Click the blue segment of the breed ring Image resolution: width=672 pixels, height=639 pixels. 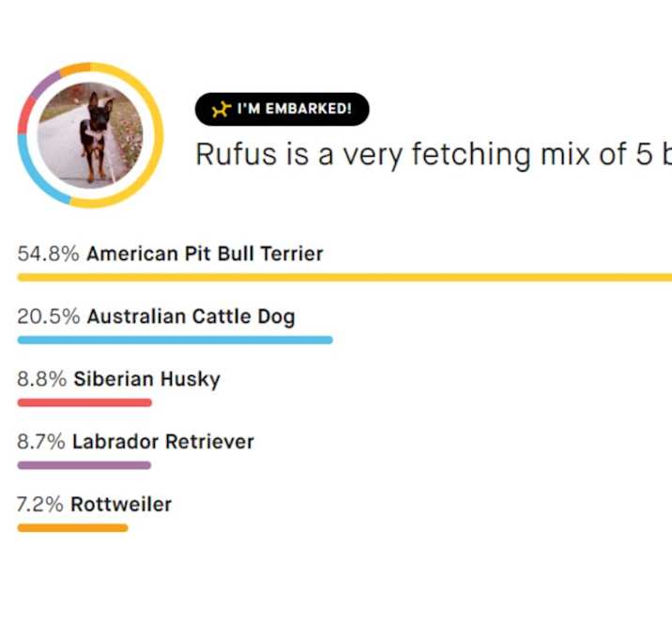[x=34, y=177]
